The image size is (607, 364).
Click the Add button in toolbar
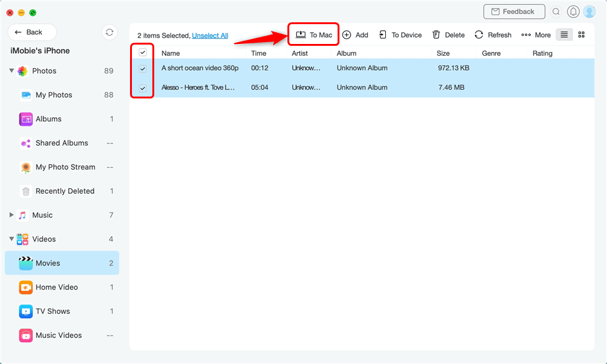click(356, 35)
